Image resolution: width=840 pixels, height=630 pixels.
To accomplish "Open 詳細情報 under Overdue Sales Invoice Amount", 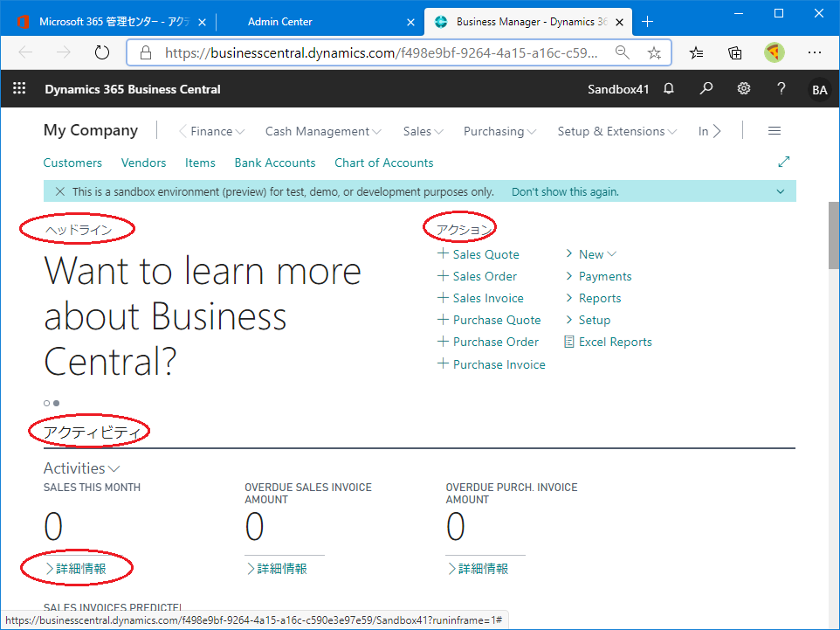I will click(277, 568).
